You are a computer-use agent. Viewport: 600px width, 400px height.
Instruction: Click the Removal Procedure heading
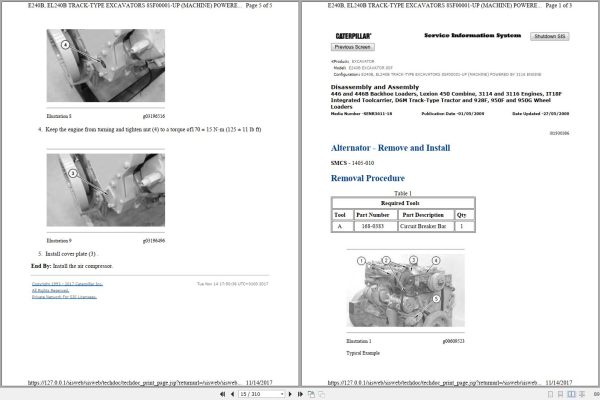[x=368, y=178]
